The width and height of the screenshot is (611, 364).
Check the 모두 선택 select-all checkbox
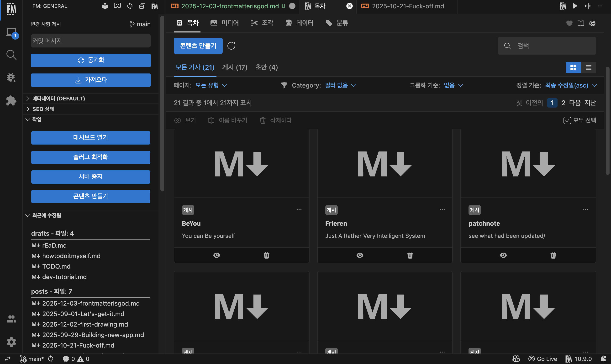tap(567, 120)
